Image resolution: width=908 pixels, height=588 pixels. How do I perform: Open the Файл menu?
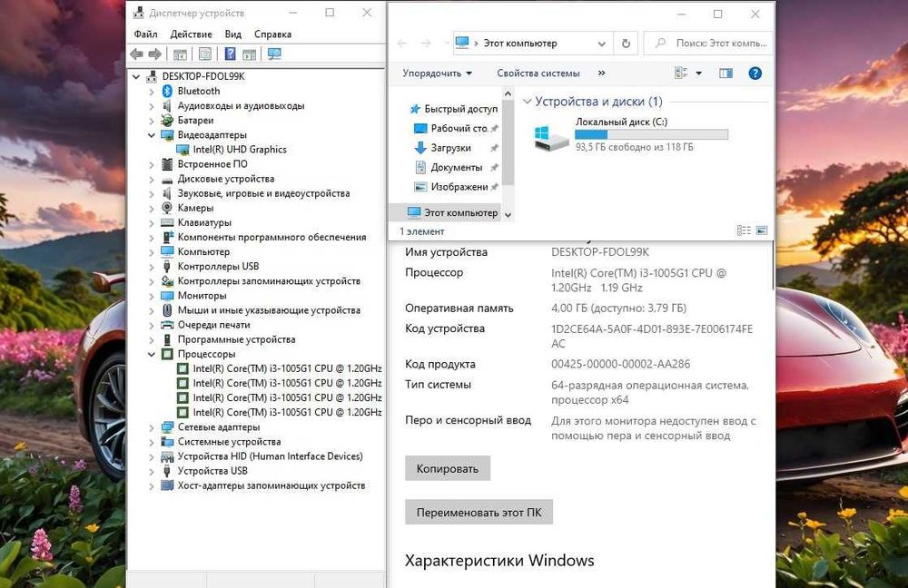tap(146, 34)
